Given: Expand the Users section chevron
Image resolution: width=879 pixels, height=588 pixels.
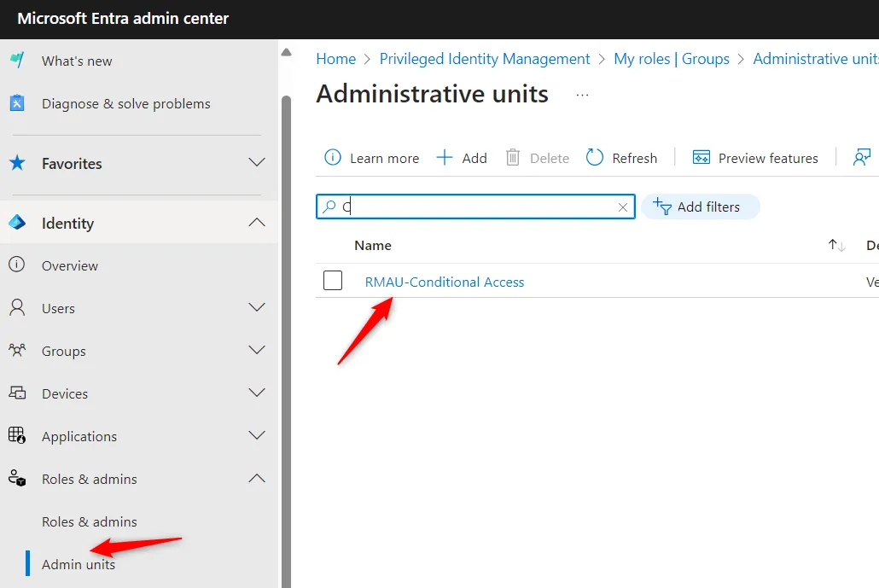Looking at the screenshot, I should (x=257, y=308).
